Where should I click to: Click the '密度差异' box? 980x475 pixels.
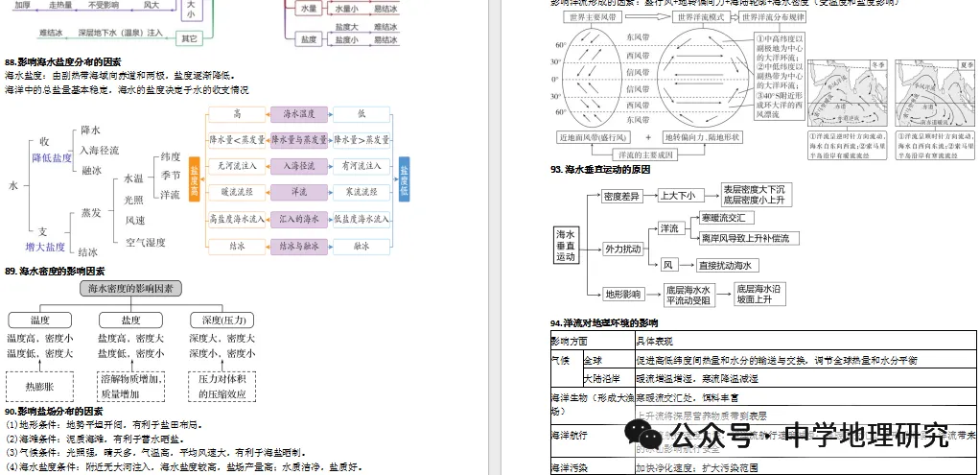pos(621,197)
